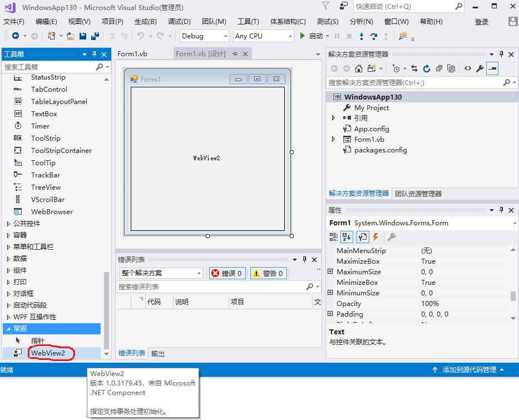Select the WebBrowser toolbox control
This screenshot has height=420, width=519.
(52, 212)
